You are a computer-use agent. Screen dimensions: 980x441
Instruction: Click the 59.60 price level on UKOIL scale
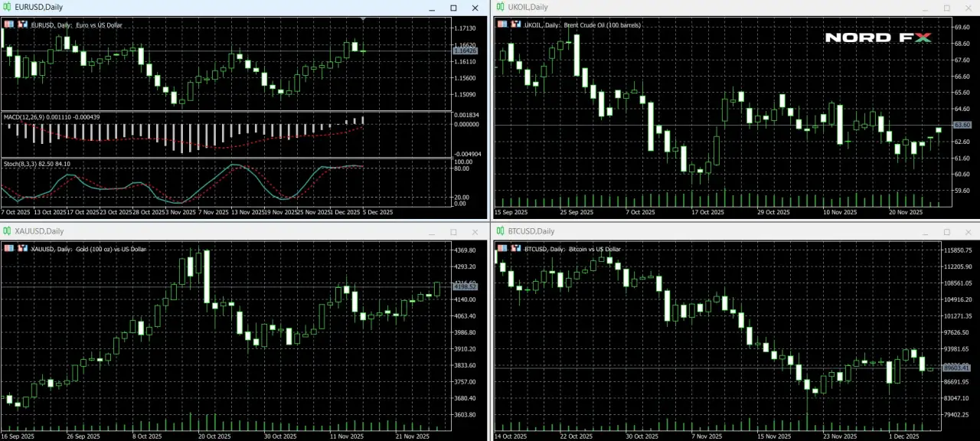(962, 191)
